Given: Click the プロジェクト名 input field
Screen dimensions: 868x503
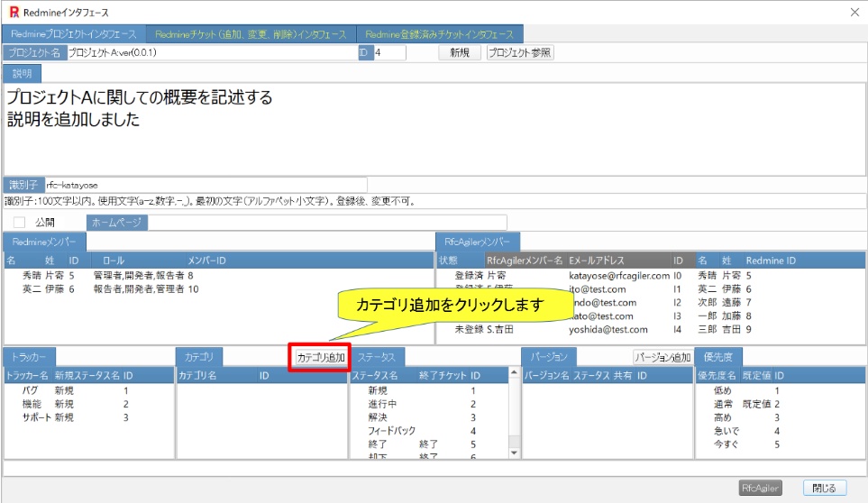Looking at the screenshot, I should [213, 52].
